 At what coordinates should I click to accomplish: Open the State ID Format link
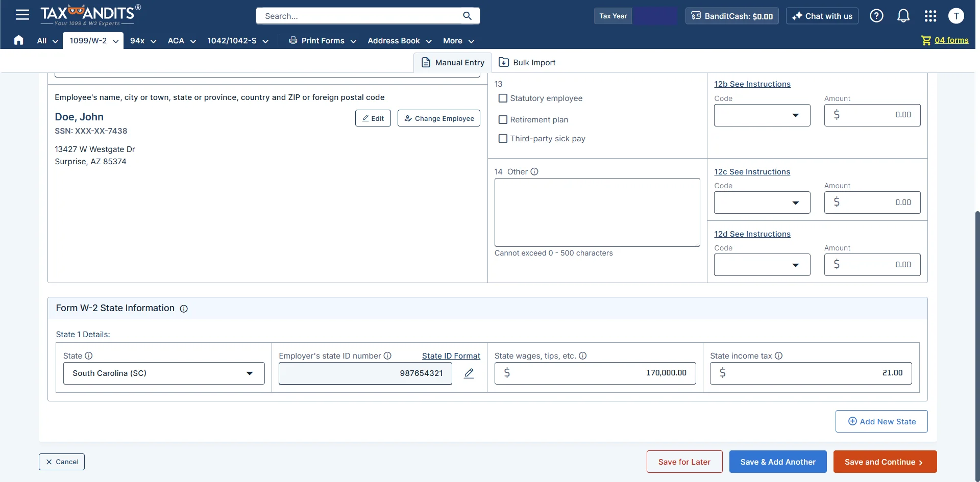(x=451, y=356)
